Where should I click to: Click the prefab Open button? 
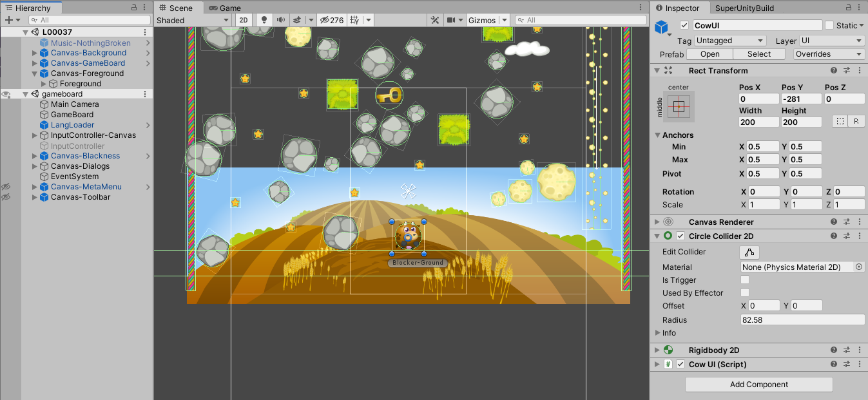pos(709,54)
